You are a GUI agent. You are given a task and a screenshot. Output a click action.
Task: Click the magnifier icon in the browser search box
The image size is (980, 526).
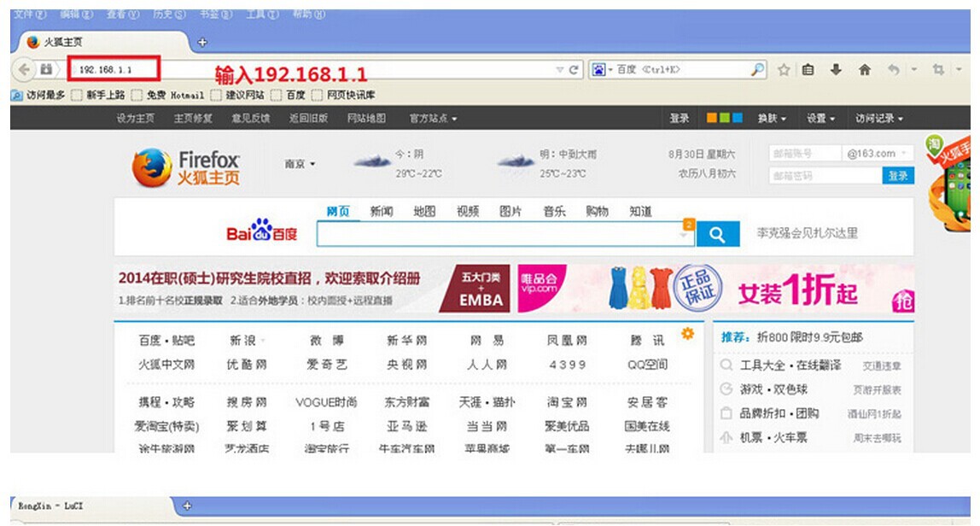[757, 69]
